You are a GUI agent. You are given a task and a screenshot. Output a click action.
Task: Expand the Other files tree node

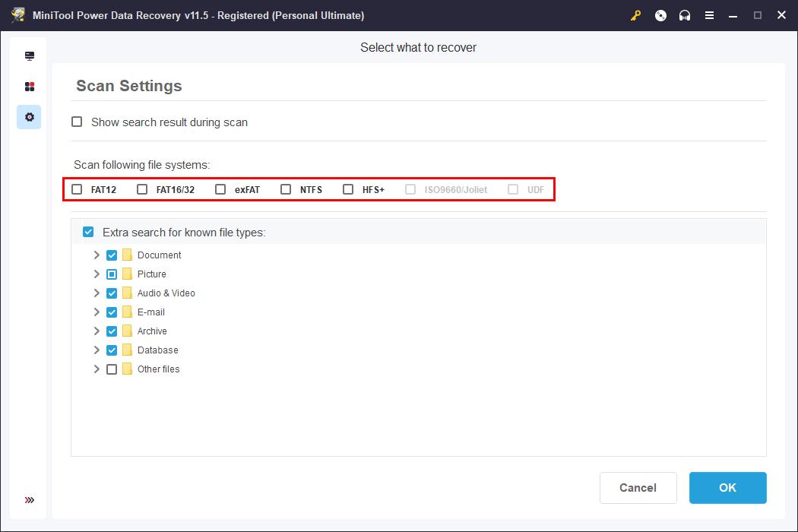pyautogui.click(x=97, y=369)
